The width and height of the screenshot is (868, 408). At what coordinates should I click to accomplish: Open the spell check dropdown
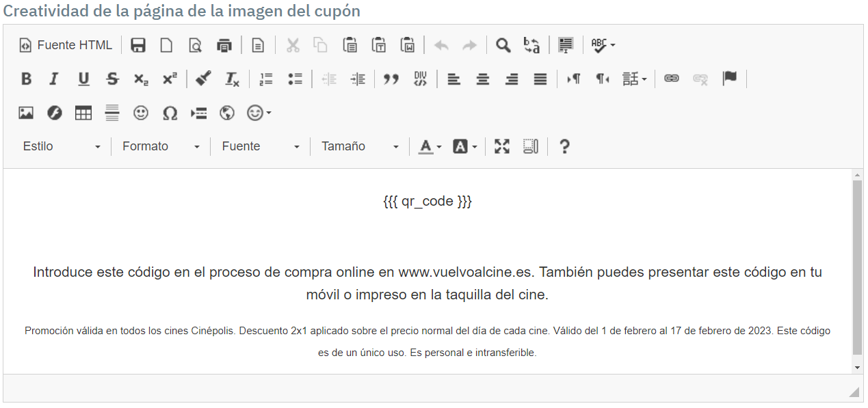pyautogui.click(x=603, y=45)
